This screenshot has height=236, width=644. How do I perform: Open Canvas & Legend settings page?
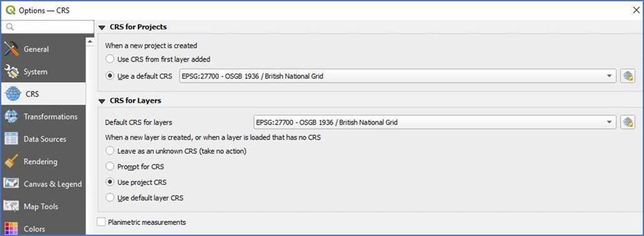43,184
